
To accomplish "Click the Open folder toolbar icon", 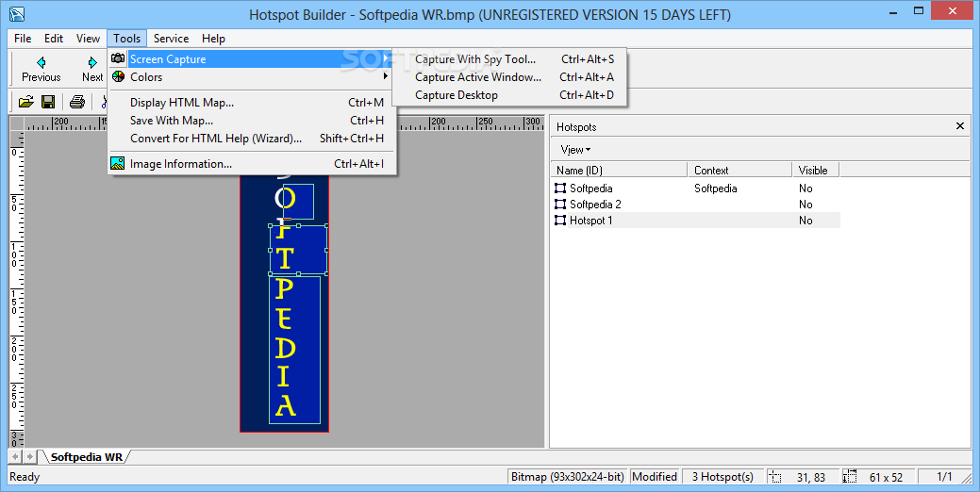I will (25, 101).
